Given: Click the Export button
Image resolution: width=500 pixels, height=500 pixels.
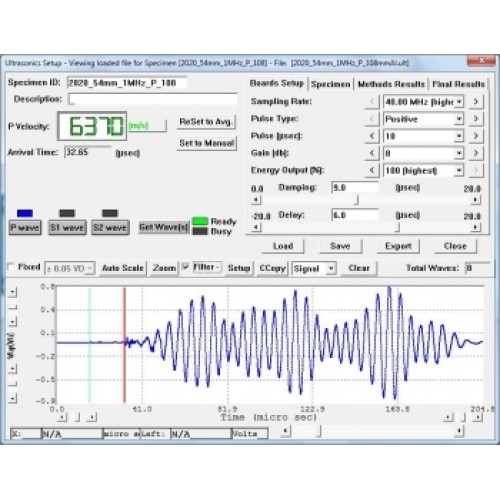Looking at the screenshot, I should [x=398, y=246].
